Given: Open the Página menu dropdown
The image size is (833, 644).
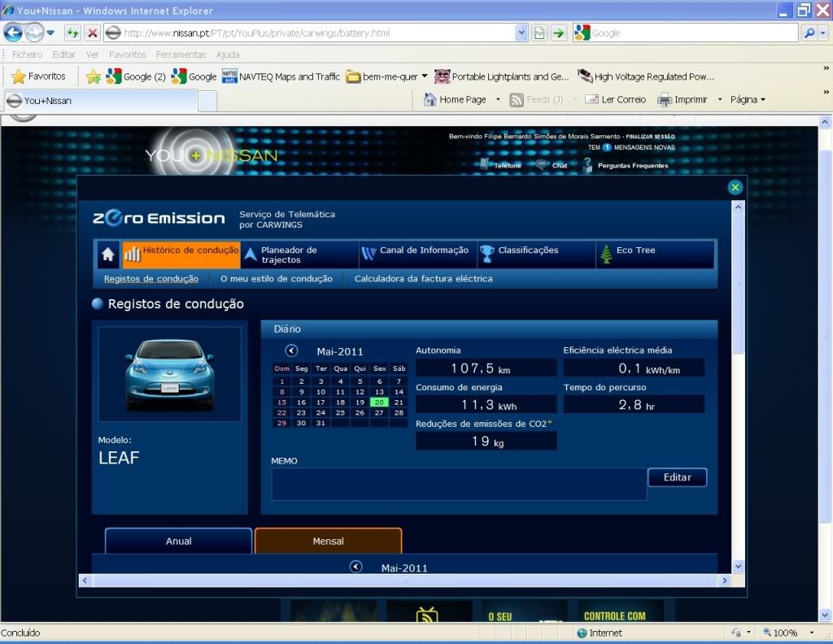Looking at the screenshot, I should pos(748,99).
